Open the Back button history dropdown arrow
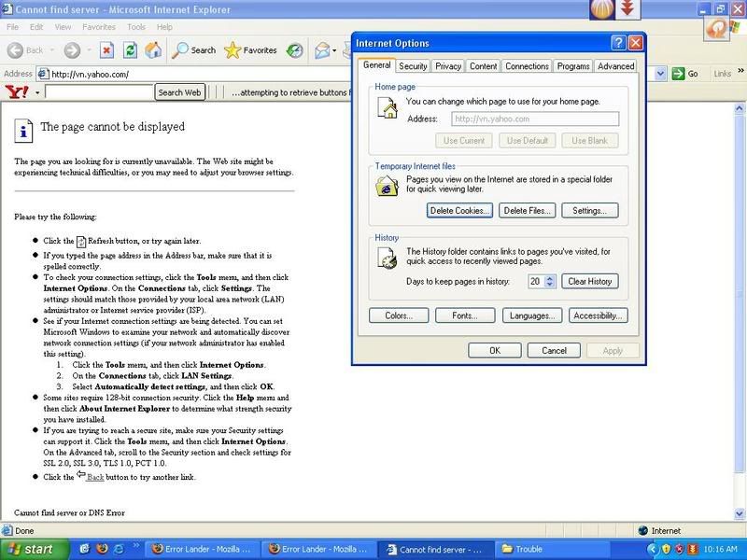747x560 pixels. (x=51, y=50)
